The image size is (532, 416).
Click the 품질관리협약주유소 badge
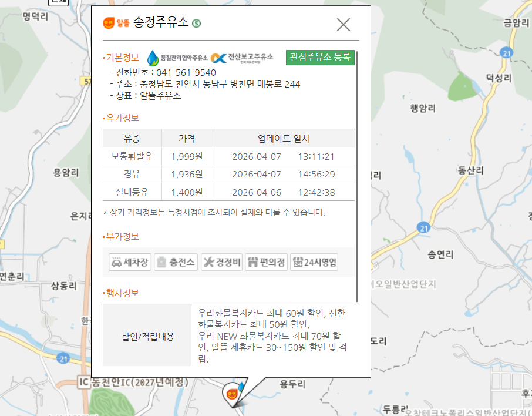coord(177,58)
